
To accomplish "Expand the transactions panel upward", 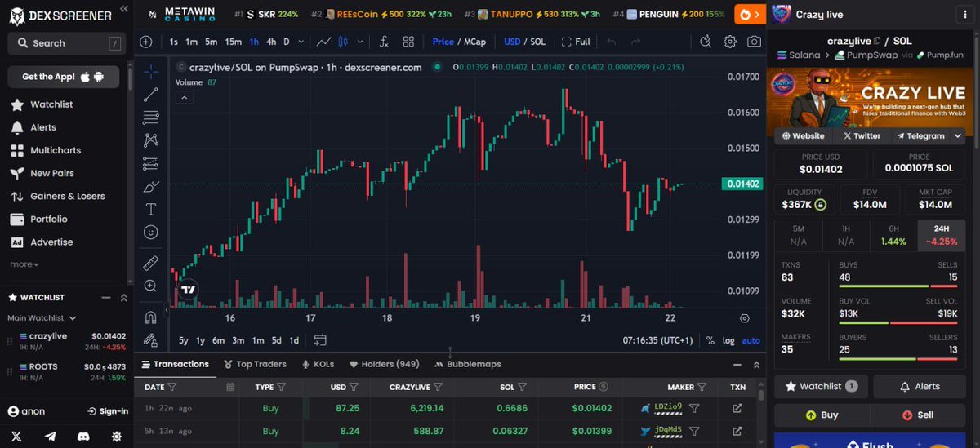I will (x=756, y=365).
